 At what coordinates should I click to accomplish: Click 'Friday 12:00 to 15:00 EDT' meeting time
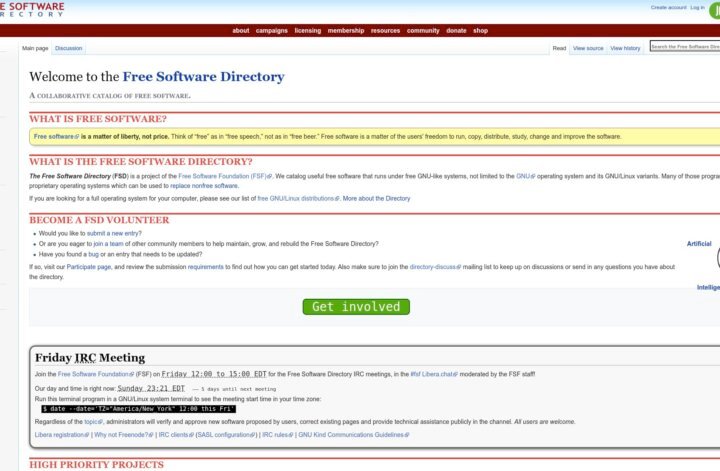click(x=214, y=374)
